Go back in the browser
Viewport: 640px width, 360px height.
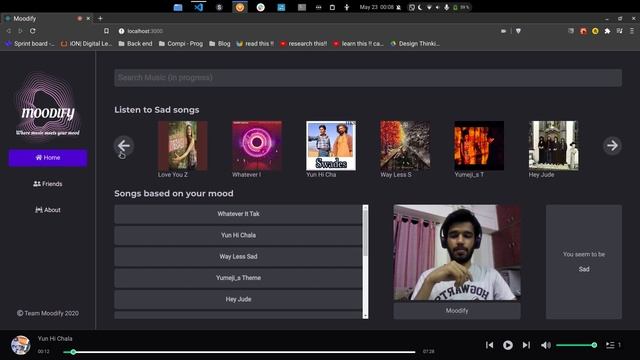(9, 31)
